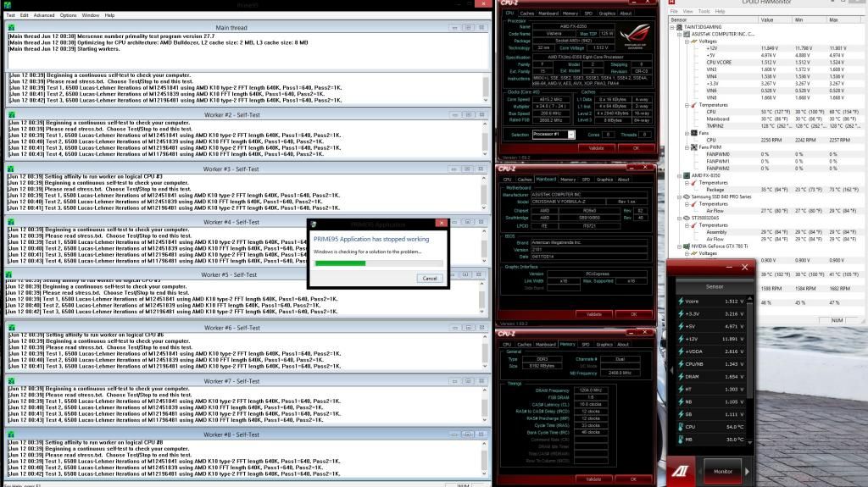
Task: Collapse NVIDIA GeForce GTX 780 Ti node
Action: pos(679,246)
